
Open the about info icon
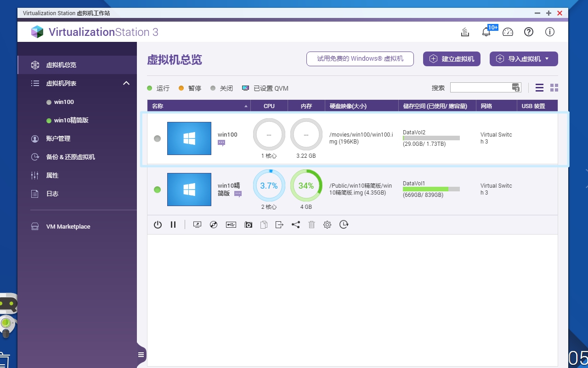pos(550,32)
